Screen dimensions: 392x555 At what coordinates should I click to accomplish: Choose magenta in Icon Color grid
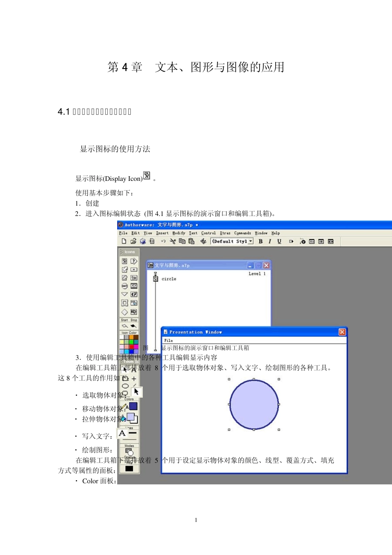[136, 347]
